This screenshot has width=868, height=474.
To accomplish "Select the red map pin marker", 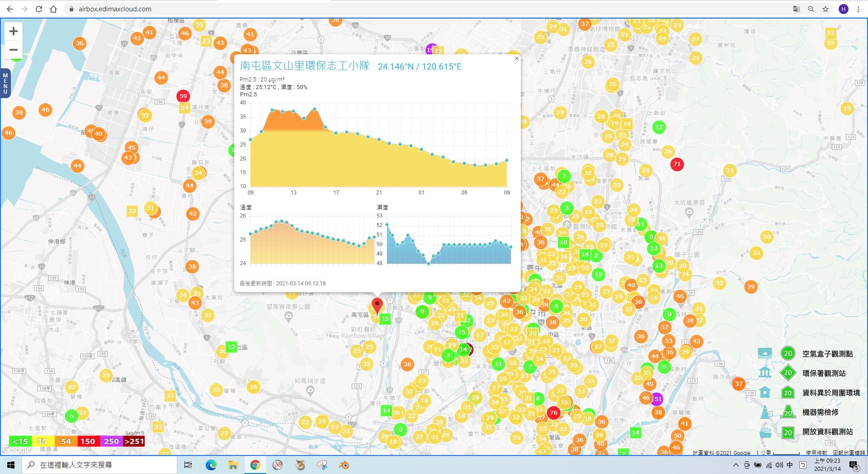I will point(377,305).
